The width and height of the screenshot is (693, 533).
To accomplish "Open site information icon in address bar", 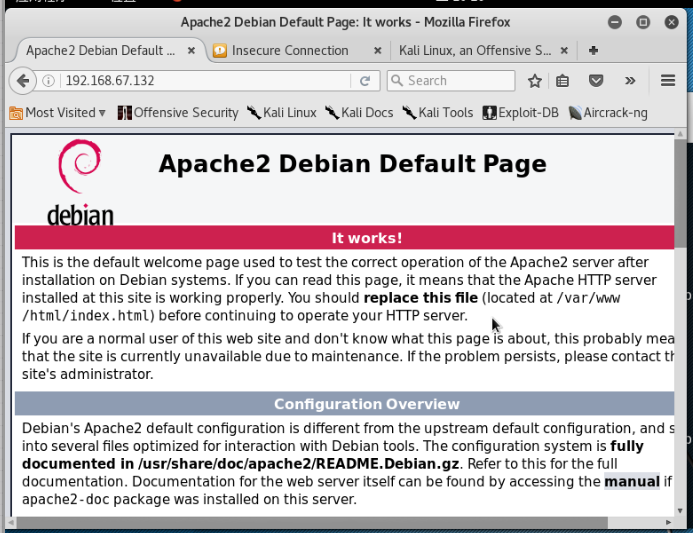I will click(49, 81).
